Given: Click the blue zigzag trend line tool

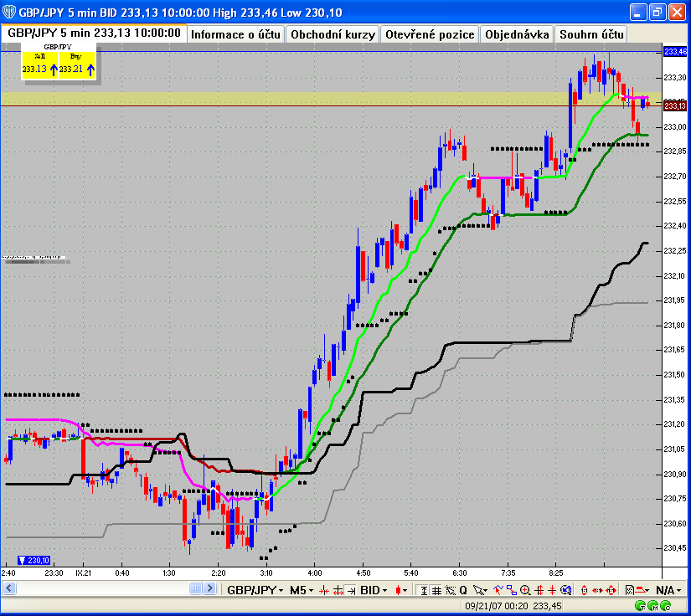Looking at the screenshot, I should click(498, 590).
